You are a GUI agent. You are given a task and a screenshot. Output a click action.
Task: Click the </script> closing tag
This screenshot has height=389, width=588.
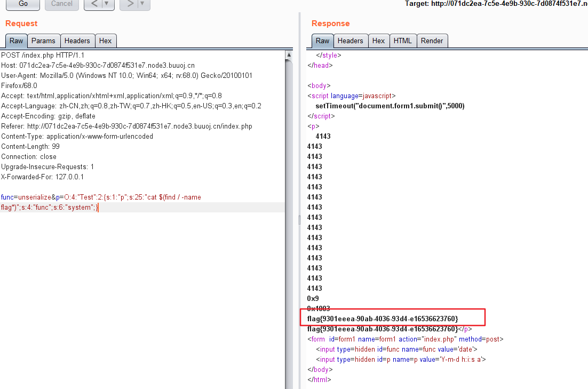pyautogui.click(x=321, y=116)
